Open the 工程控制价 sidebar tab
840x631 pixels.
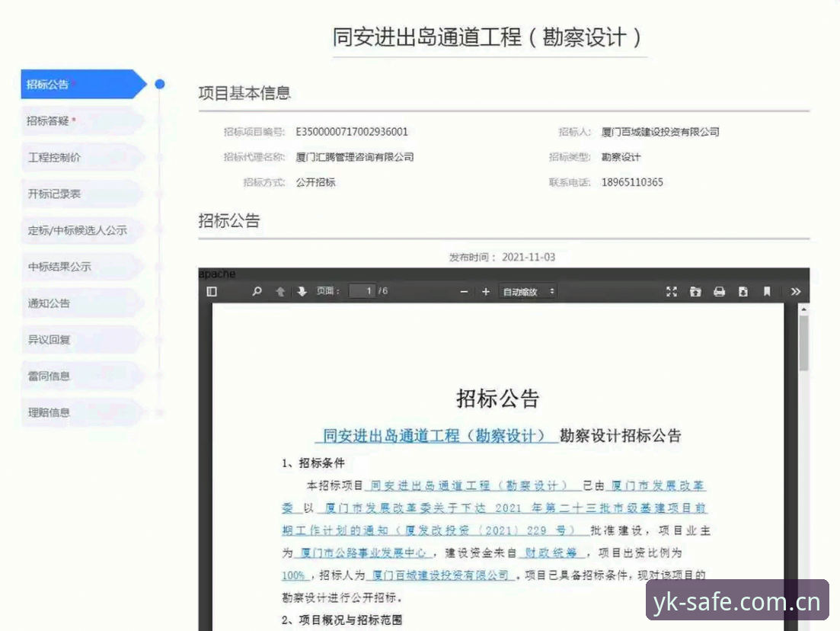click(x=83, y=157)
